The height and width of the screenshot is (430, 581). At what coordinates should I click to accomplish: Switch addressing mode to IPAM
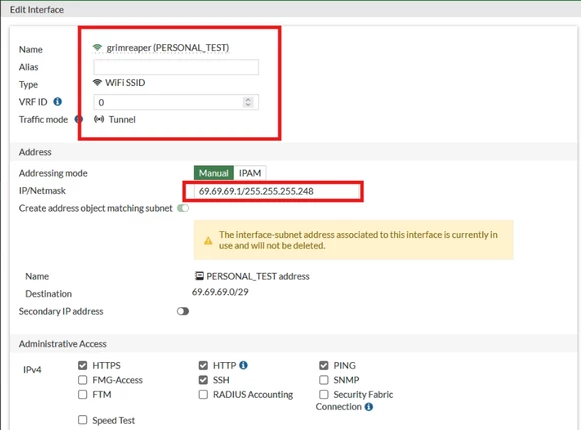pos(250,173)
